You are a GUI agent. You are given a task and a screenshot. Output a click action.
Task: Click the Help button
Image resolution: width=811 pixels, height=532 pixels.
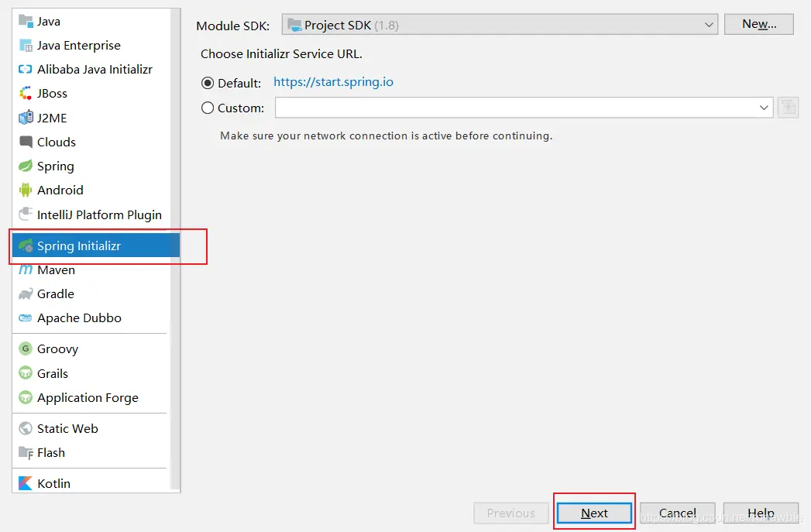[x=761, y=513]
